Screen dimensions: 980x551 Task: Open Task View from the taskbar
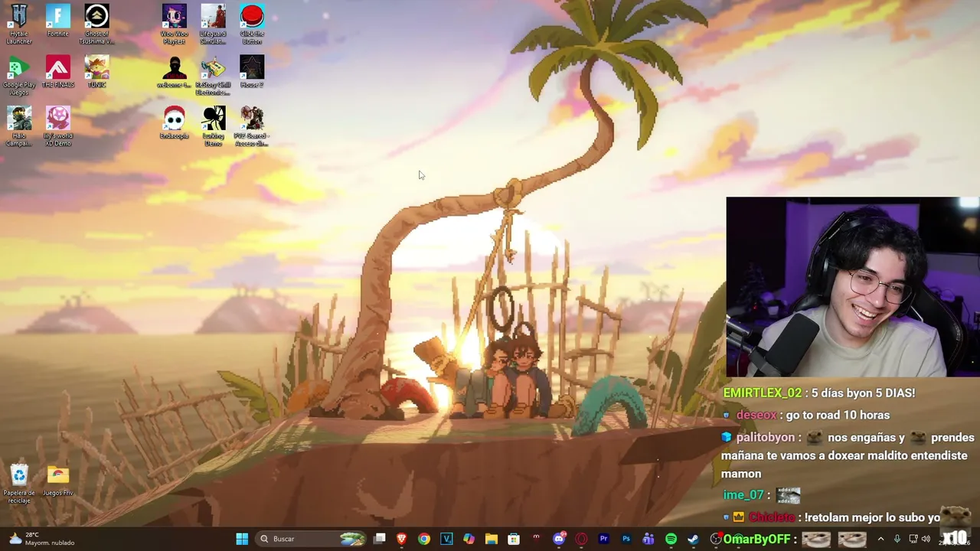point(379,539)
